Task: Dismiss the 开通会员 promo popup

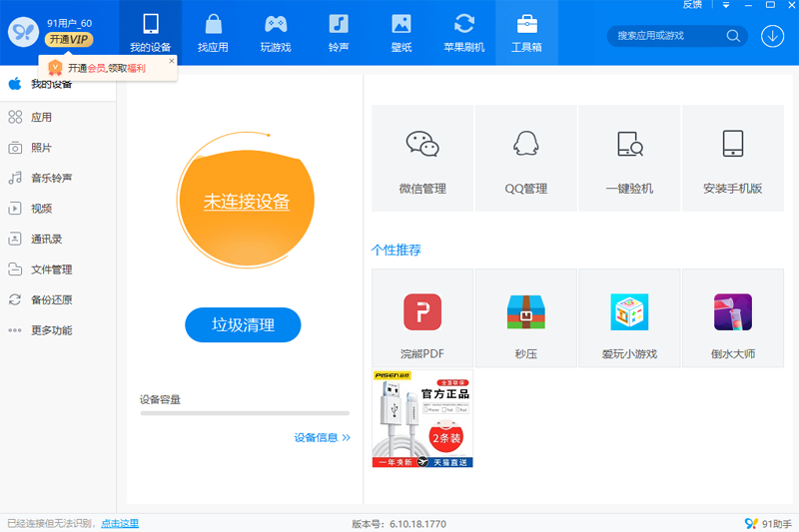Action: click(171, 61)
